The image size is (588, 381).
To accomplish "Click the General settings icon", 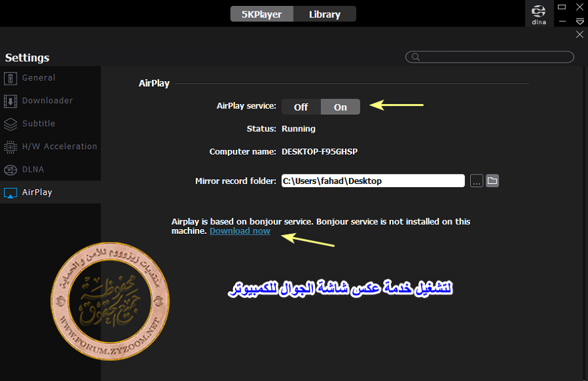I will [11, 78].
